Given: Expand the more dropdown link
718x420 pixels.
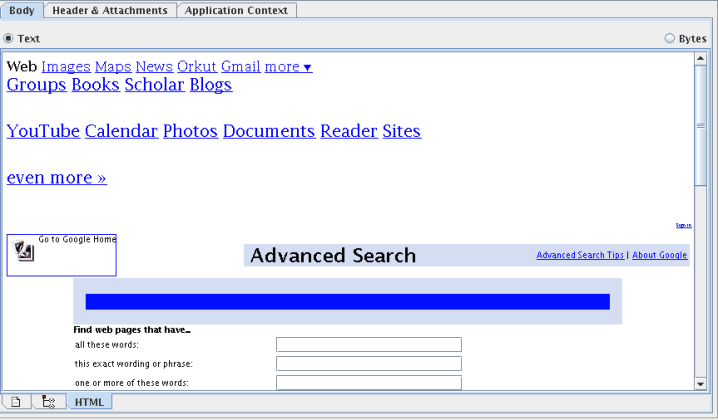Looking at the screenshot, I should point(288,67).
